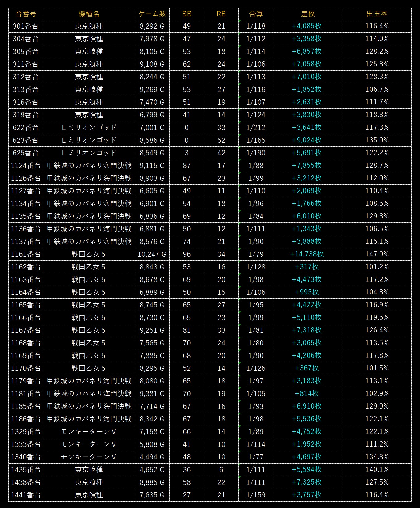Viewport: 420px width, 508px height.
Task: Click the 出玉率 column header
Action: 377,14
